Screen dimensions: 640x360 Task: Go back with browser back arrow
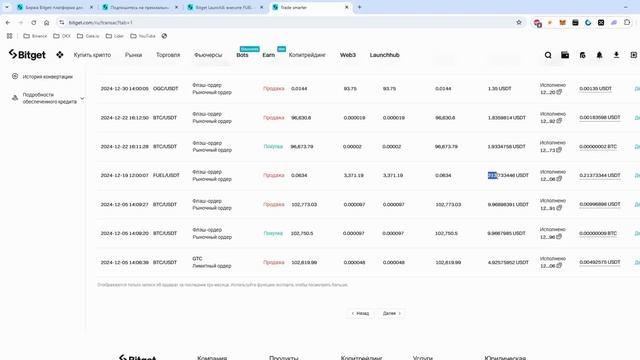point(8,22)
